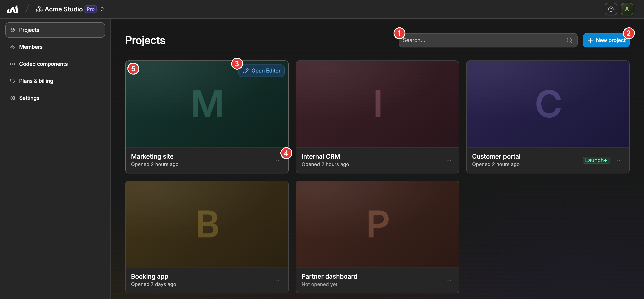Image resolution: width=644 pixels, height=299 pixels.
Task: Click the Customer portal project title
Action: click(496, 157)
